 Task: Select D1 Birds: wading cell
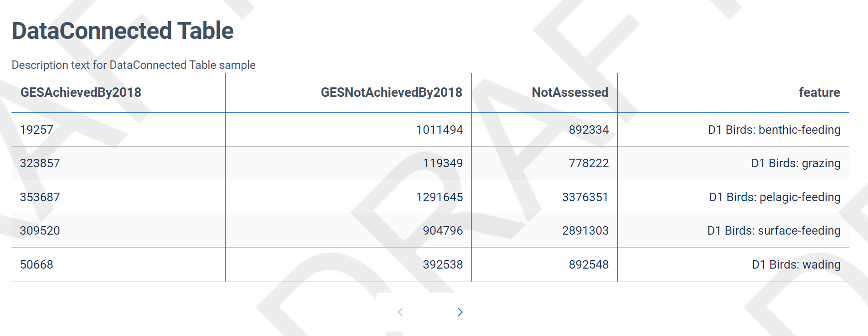point(796,265)
